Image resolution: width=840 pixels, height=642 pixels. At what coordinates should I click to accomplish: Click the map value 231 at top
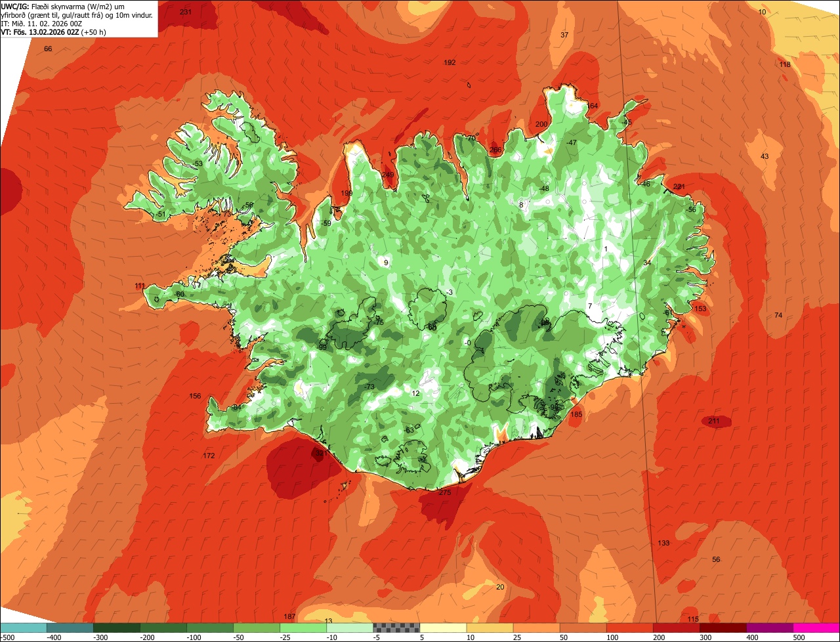point(186,12)
